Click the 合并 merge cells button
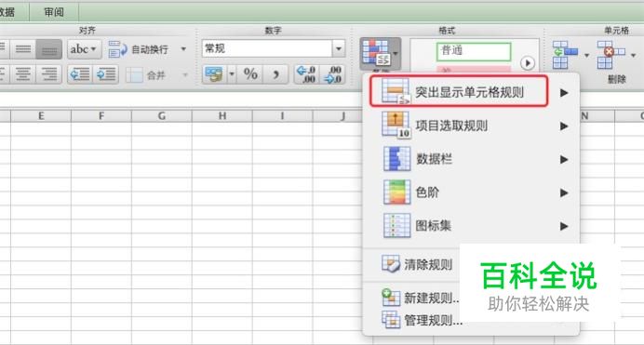 pyautogui.click(x=145, y=75)
